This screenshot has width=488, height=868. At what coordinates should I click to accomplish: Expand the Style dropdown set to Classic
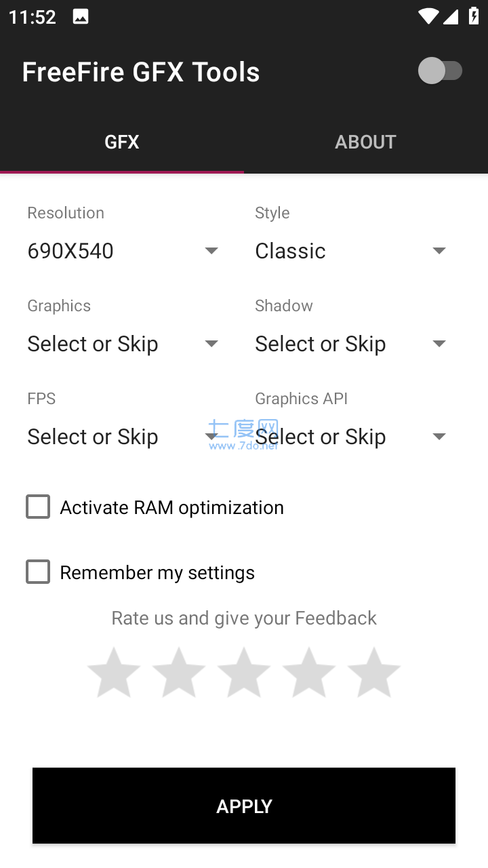352,251
